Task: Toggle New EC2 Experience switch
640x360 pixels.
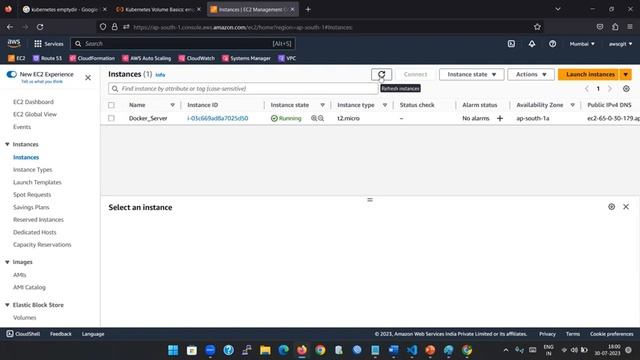Action: click(11, 74)
